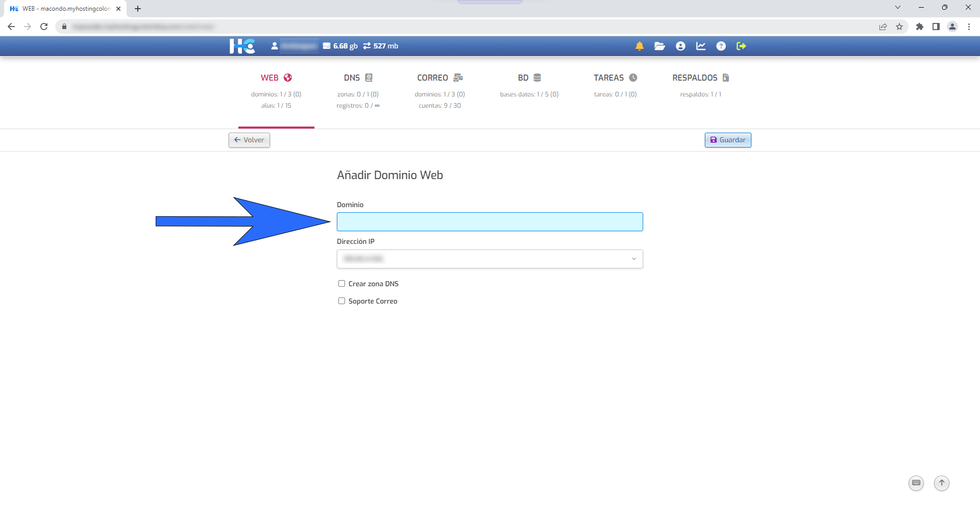Open Chrome three-dot menu

point(969,27)
